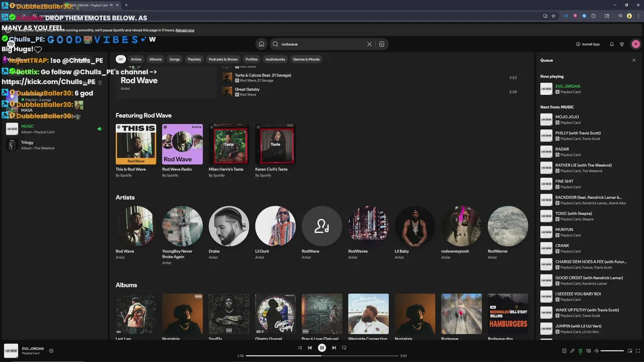The image size is (644, 362).
Task: Select the All filter chip
Action: coord(120,59)
